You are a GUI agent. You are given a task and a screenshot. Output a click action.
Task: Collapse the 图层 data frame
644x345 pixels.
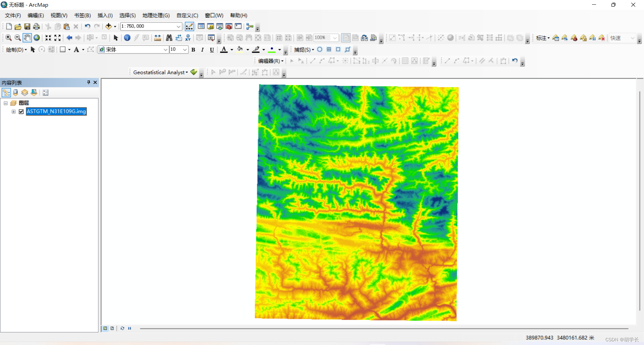(6, 103)
